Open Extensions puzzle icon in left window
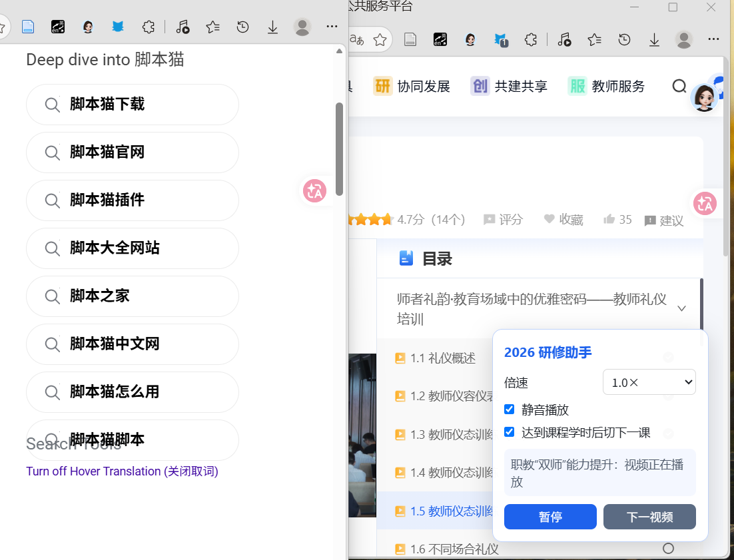 click(x=149, y=27)
